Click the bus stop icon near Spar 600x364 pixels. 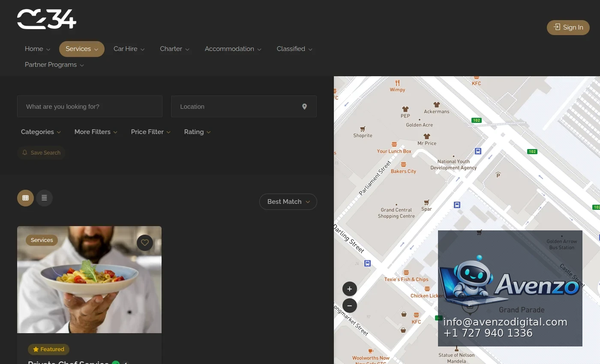click(x=457, y=205)
